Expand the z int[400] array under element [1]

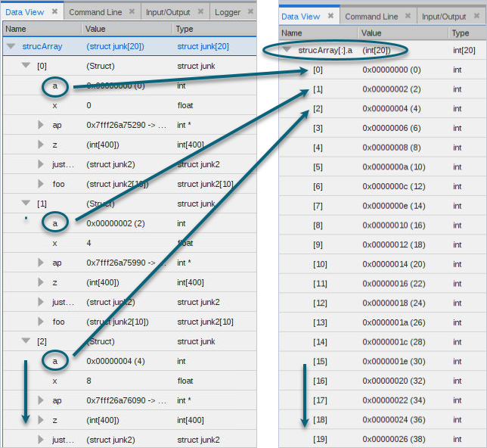pos(41,282)
